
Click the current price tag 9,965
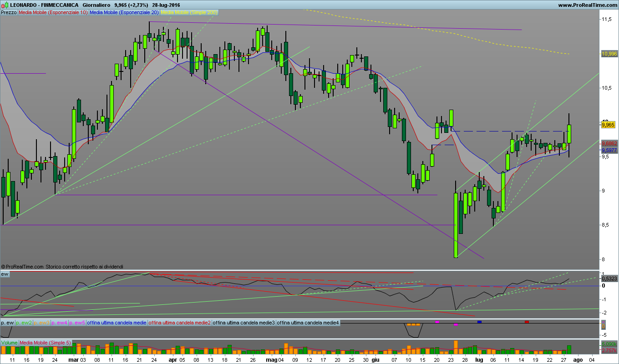(609, 124)
